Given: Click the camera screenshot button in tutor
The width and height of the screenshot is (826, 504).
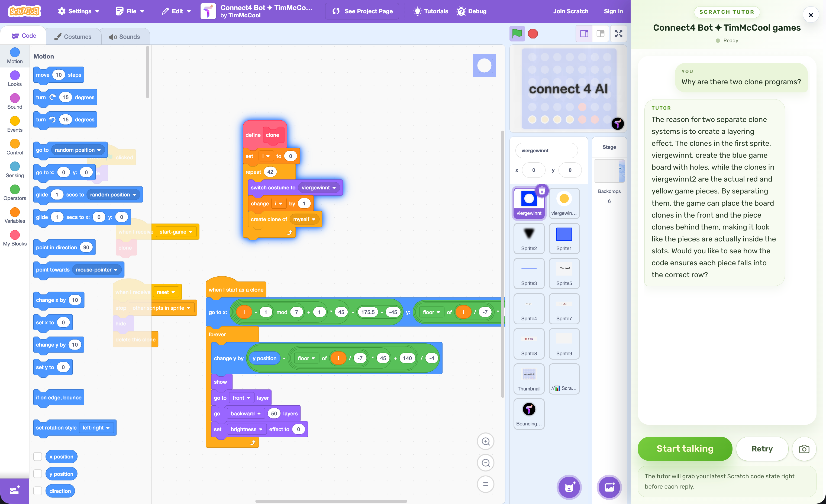Looking at the screenshot, I should (x=804, y=449).
